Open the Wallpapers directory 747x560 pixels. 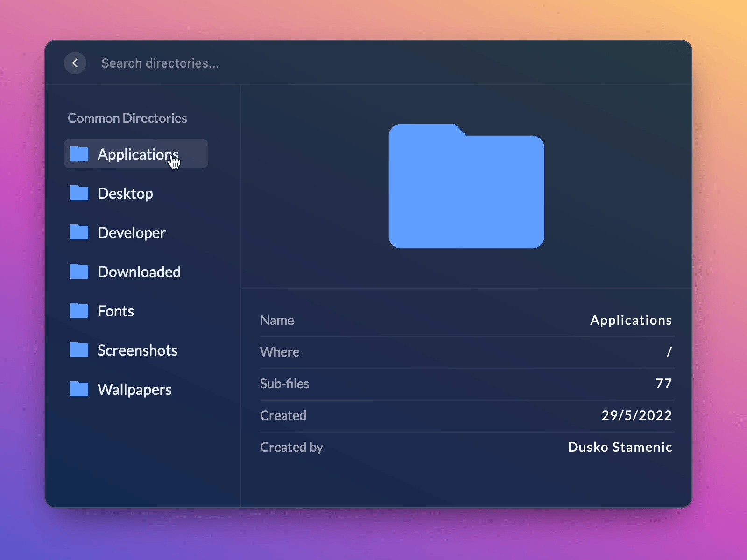click(134, 389)
